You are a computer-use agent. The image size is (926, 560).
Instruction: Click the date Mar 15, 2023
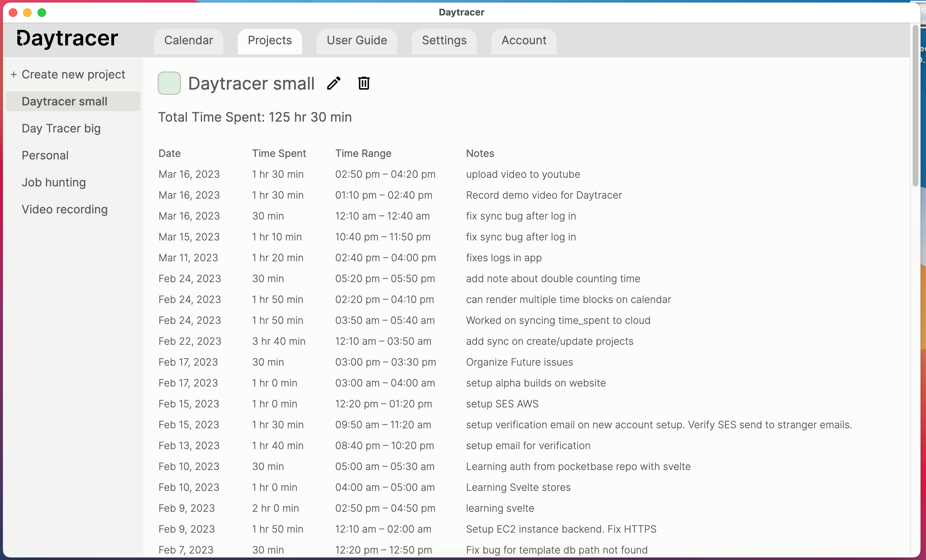(x=189, y=237)
